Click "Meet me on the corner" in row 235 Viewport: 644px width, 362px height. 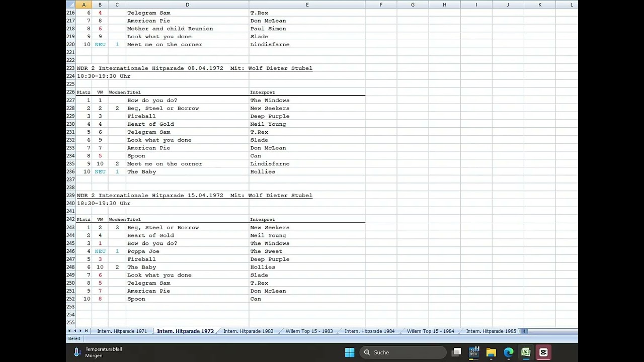point(165,164)
